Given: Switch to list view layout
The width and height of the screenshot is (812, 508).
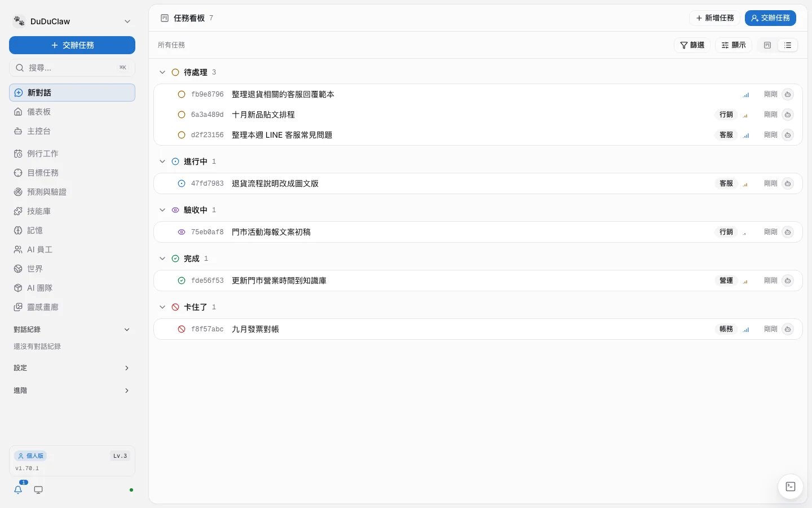Looking at the screenshot, I should pos(788,45).
